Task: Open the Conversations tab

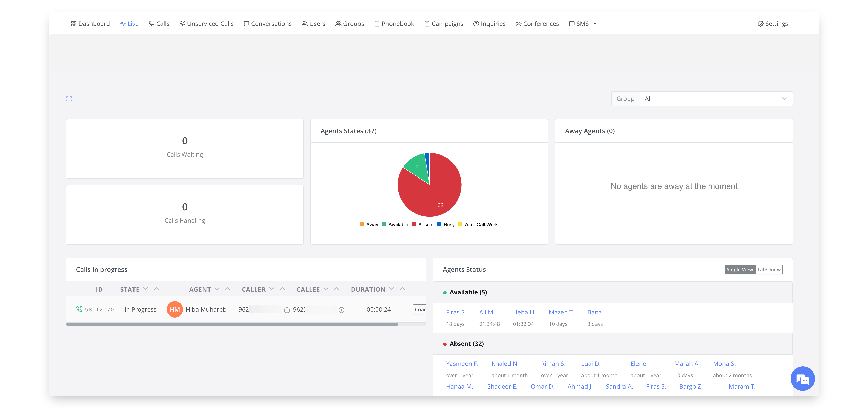Action: 268,24
